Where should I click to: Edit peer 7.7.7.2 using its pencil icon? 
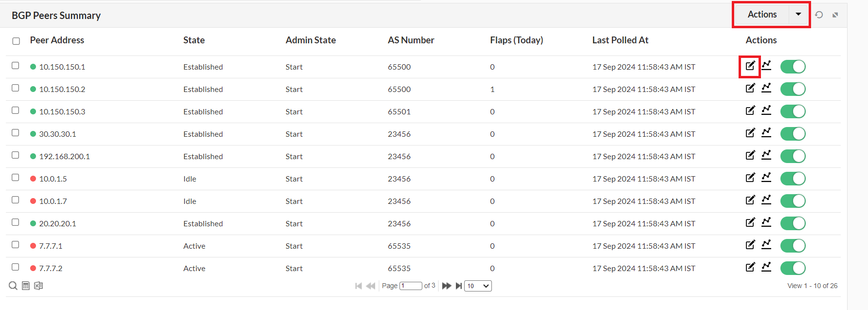pos(750,267)
